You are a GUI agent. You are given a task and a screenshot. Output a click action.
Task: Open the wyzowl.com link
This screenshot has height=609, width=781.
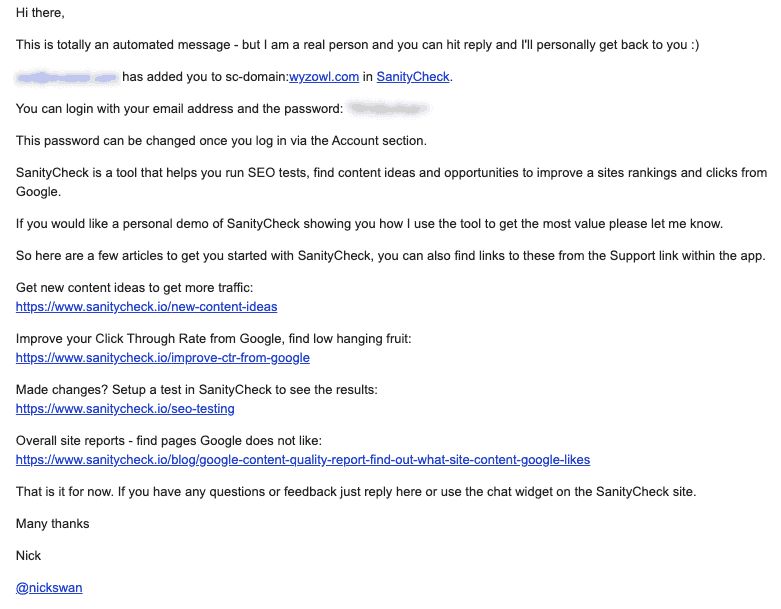[324, 77]
